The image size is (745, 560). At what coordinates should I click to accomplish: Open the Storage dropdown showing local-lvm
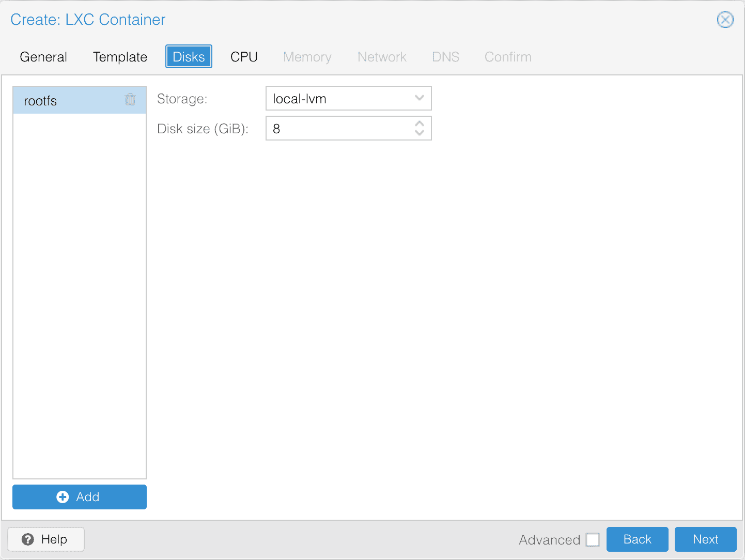348,99
